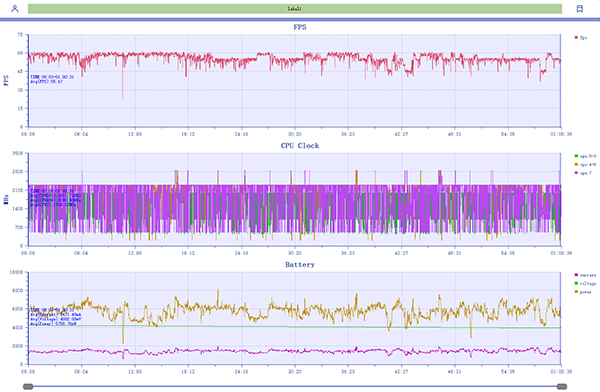Toggle the cpu 7 legend series
This screenshot has width=600, height=392.
583,173
